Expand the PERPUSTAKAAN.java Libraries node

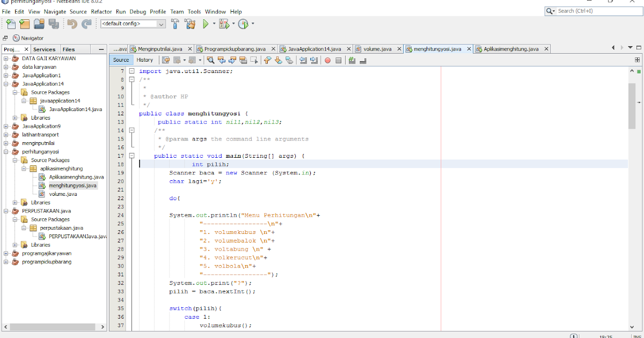pos(16,245)
